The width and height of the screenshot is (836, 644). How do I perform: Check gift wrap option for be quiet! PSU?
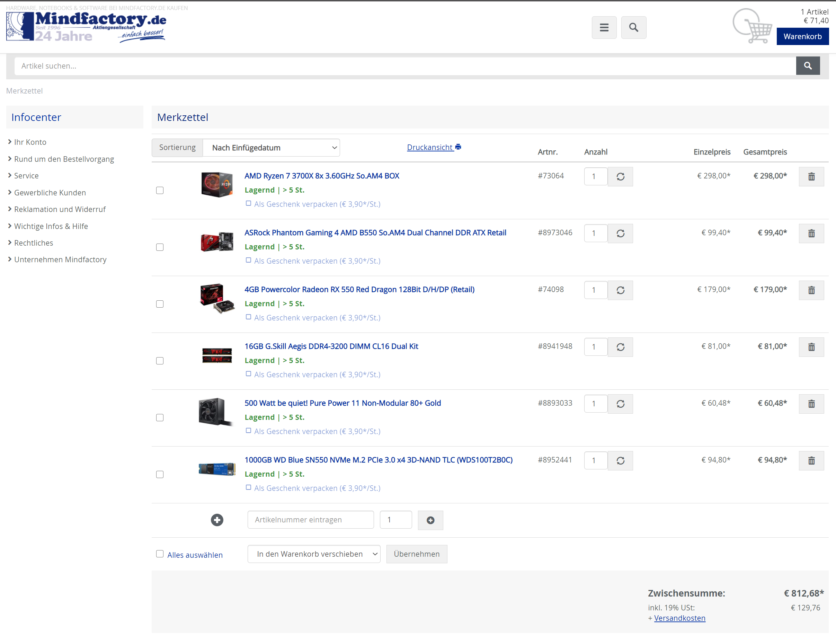248,431
